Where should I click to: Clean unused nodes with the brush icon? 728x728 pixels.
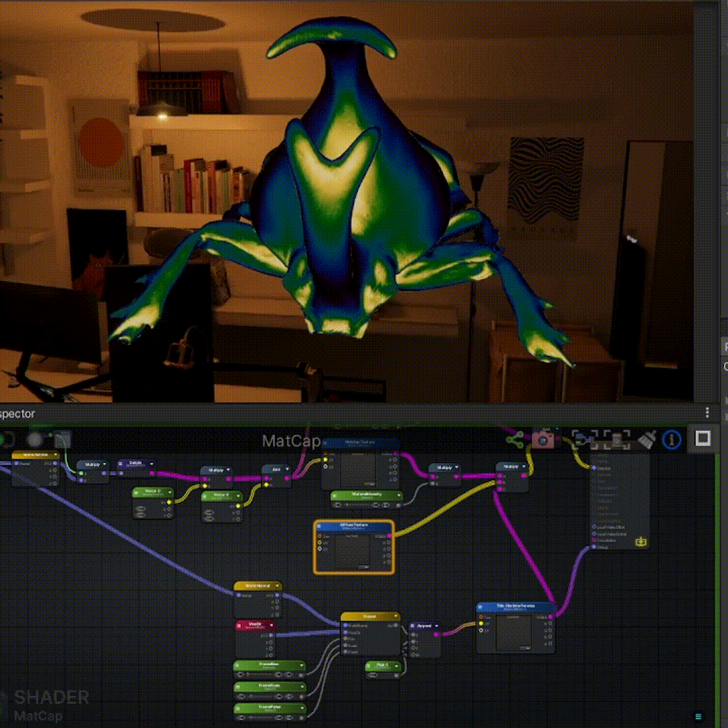coord(646,439)
